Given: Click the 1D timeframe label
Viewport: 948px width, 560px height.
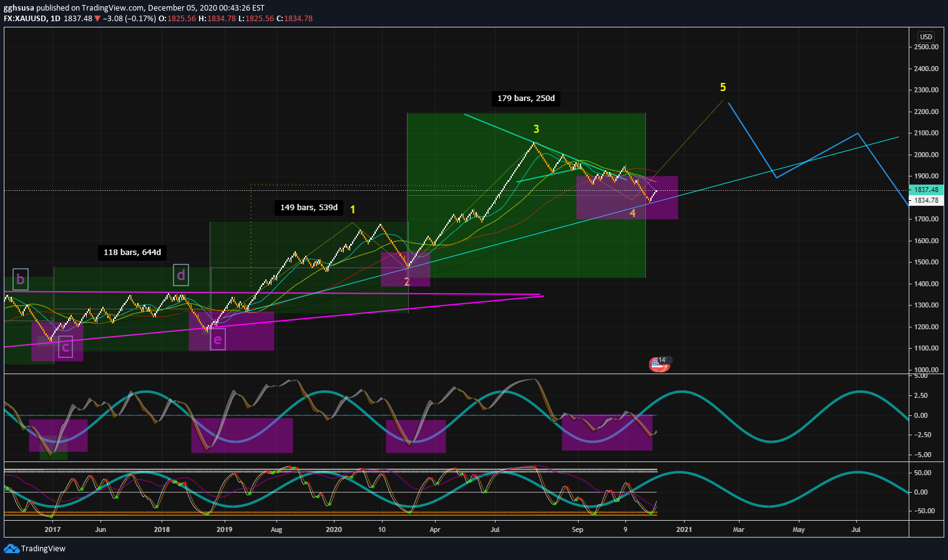Looking at the screenshot, I should [56, 19].
